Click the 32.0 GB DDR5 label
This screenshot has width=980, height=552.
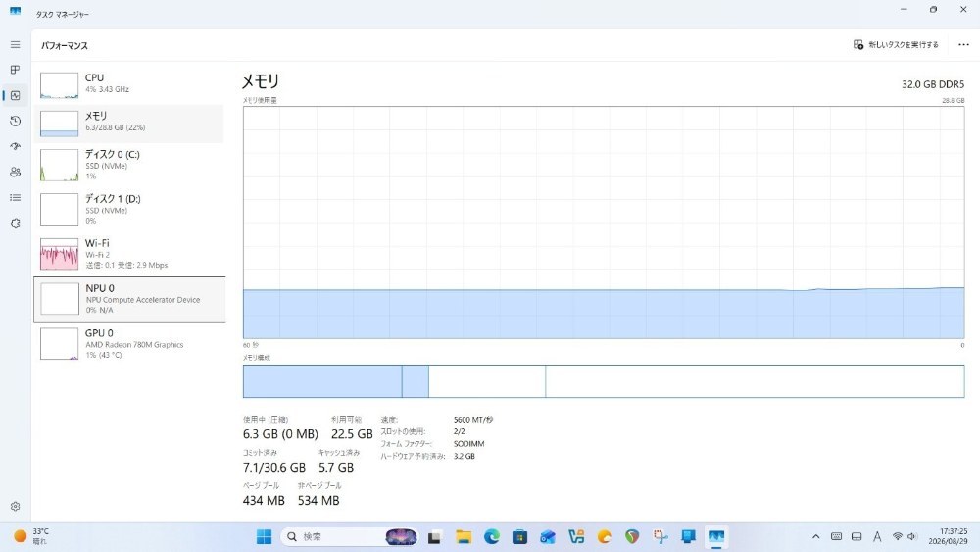point(933,84)
